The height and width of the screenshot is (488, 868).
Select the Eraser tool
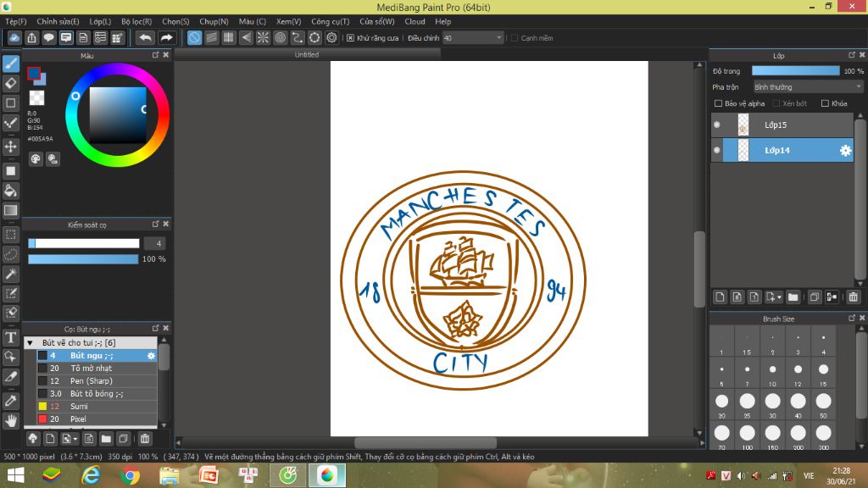click(10, 84)
